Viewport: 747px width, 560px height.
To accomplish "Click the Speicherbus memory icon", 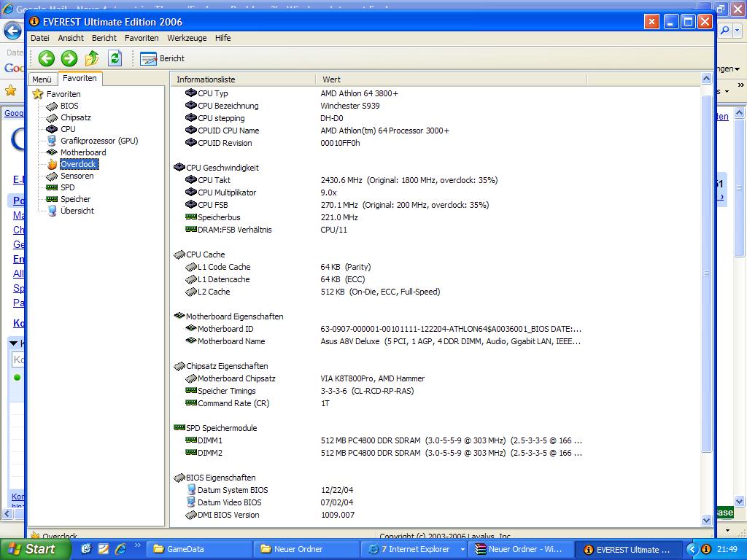I will [191, 217].
